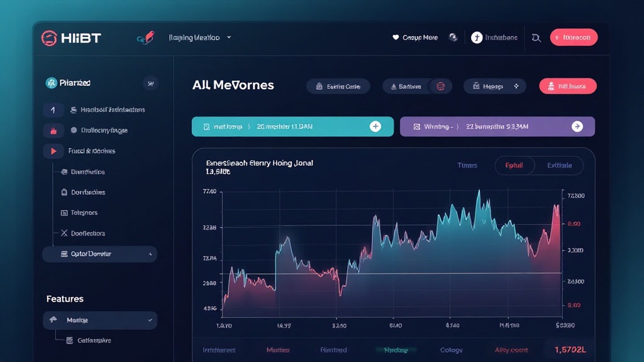Toggle the red icon in Saitune pill

pyautogui.click(x=441, y=87)
